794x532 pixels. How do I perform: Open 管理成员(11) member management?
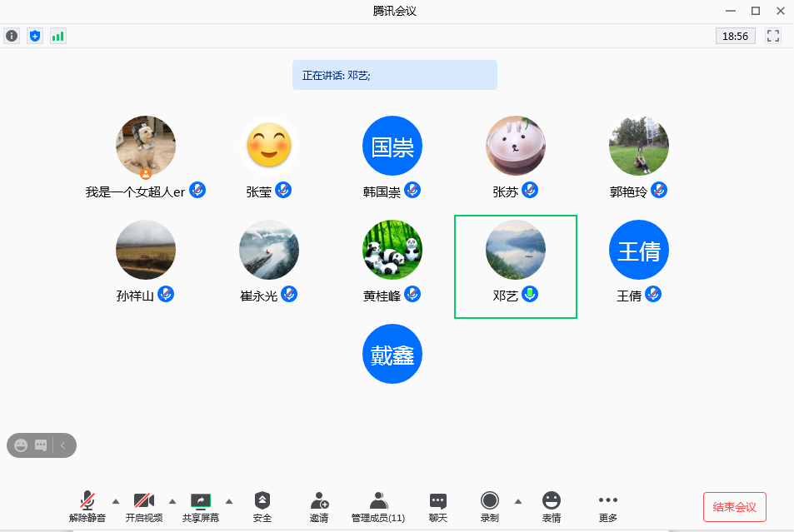pyautogui.click(x=378, y=506)
